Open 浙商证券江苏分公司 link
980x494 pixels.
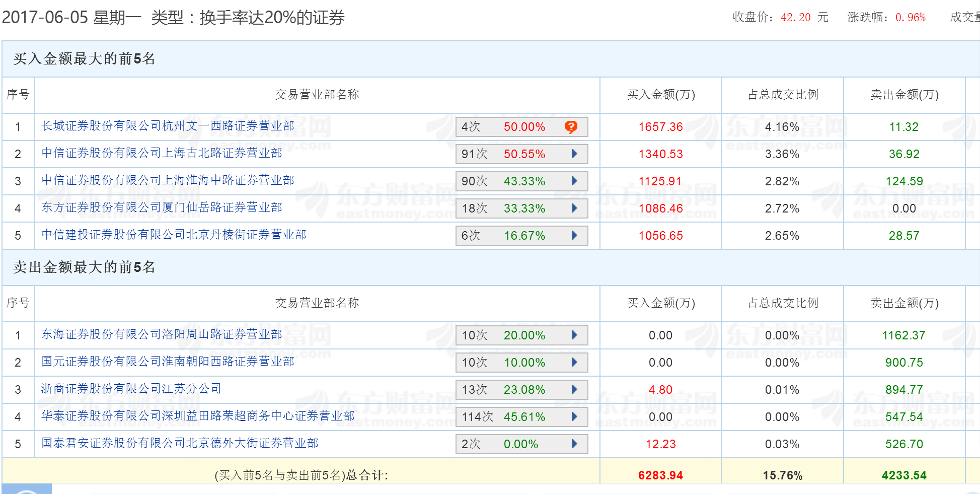click(131, 389)
